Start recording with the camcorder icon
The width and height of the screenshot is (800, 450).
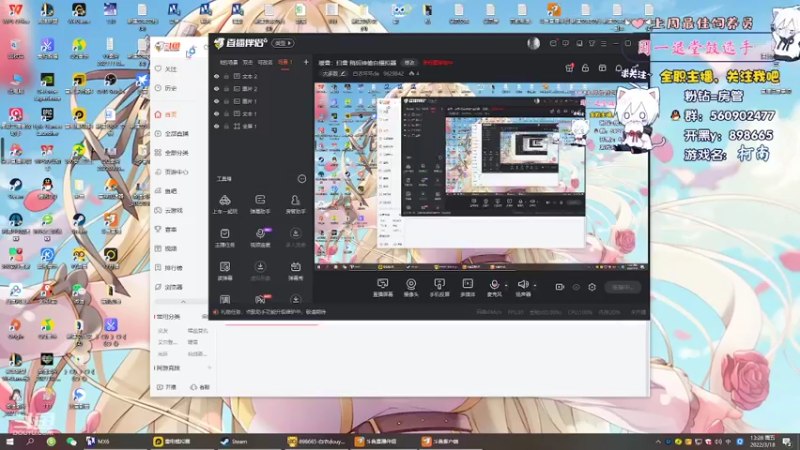[560, 287]
